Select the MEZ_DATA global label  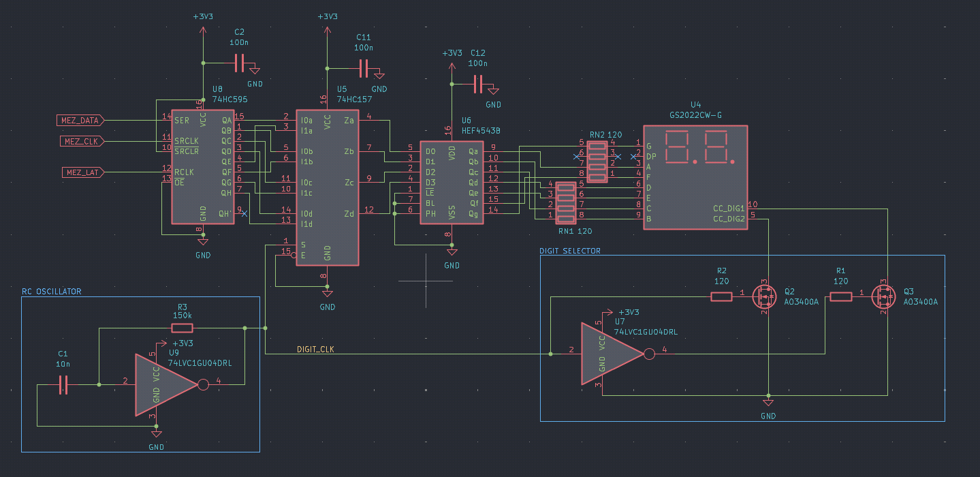pyautogui.click(x=80, y=121)
